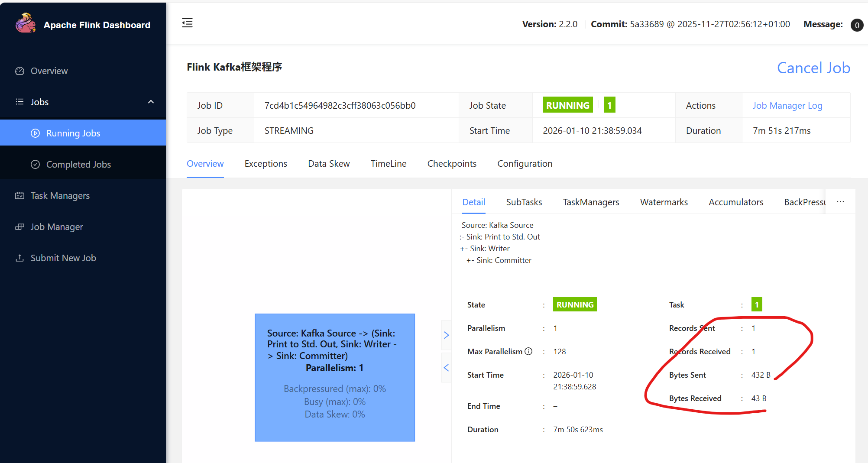Image resolution: width=868 pixels, height=463 pixels.
Task: Click the Running Jobs play-circle icon
Action: 36,133
